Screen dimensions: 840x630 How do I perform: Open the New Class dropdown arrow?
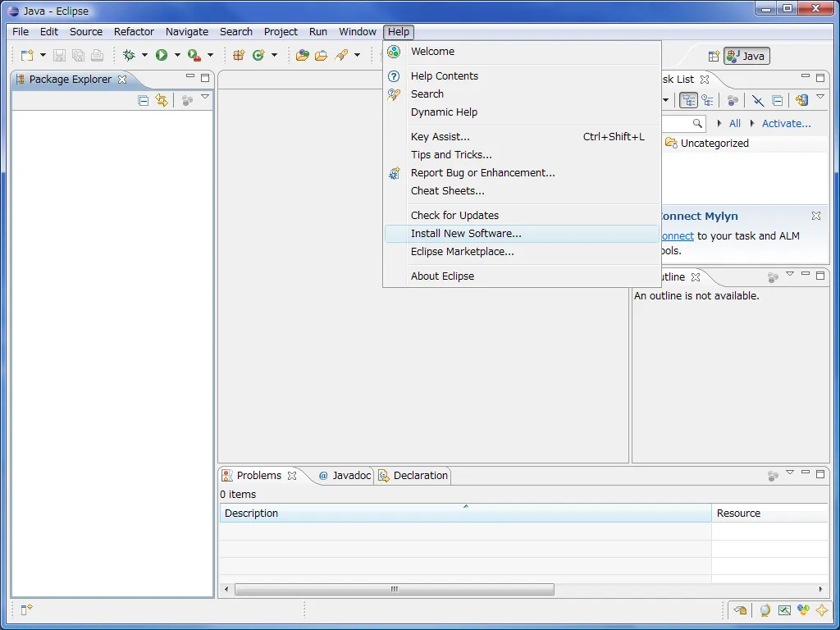tap(274, 55)
